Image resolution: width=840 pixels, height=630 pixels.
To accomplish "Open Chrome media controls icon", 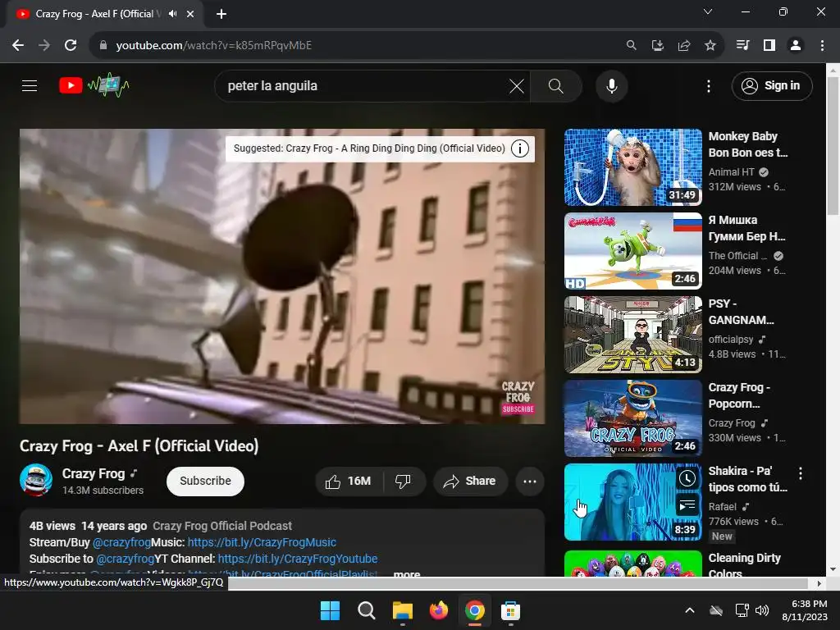I will coord(743,46).
